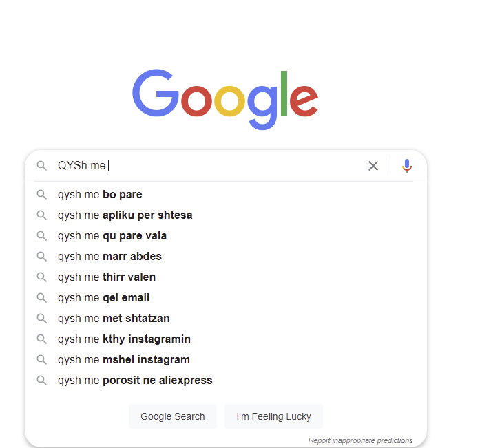Pick the "qysh me kthy instagramin" suggestion
The width and height of the screenshot is (491, 448).
(124, 339)
